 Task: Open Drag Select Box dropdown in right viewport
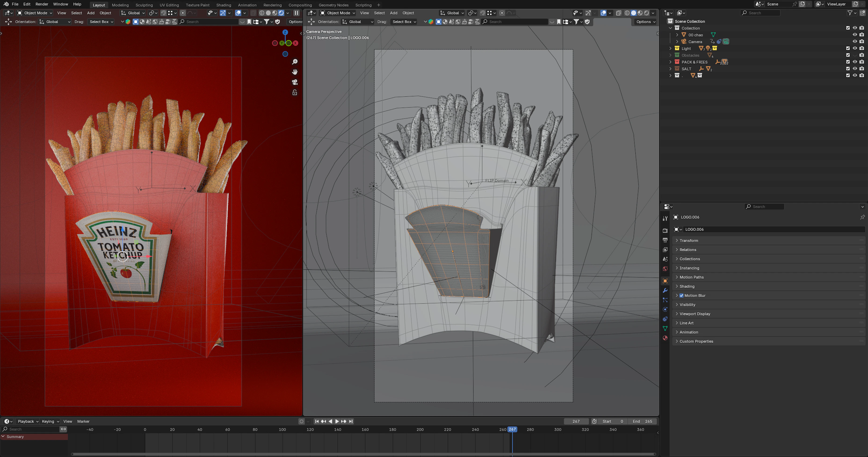(x=404, y=22)
